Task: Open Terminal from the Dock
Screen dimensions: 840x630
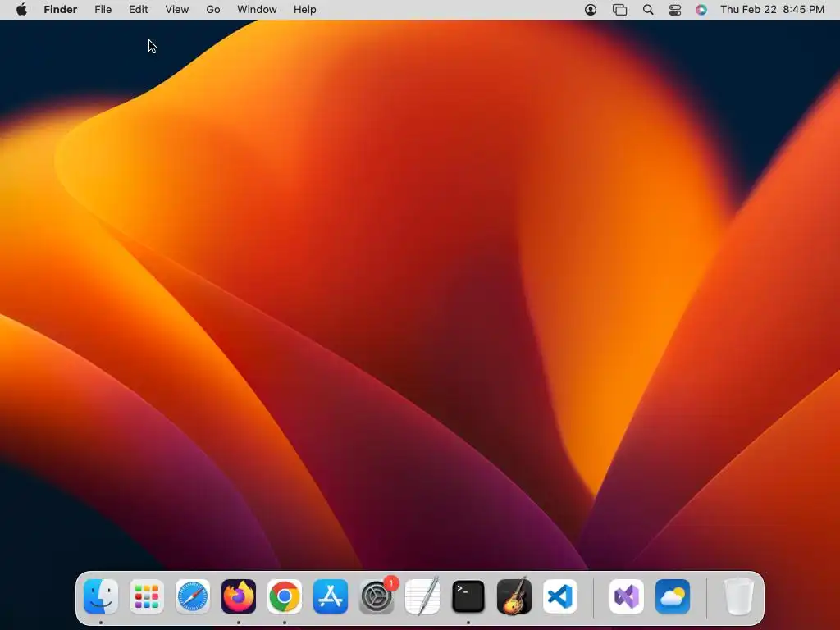Action: pos(468,596)
